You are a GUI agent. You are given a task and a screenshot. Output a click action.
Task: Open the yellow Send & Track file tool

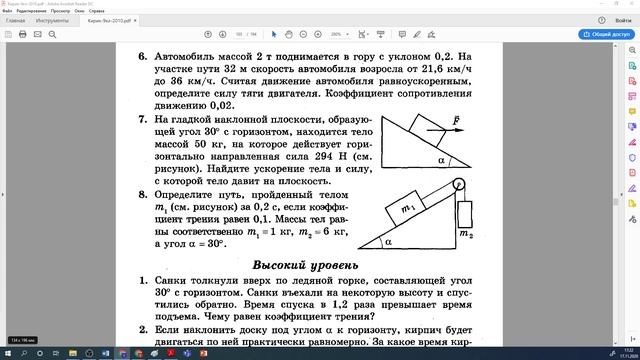click(632, 203)
